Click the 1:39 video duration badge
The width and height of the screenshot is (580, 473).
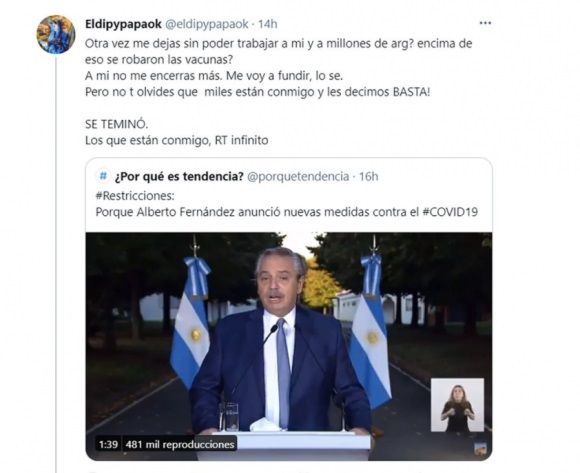[x=108, y=444]
